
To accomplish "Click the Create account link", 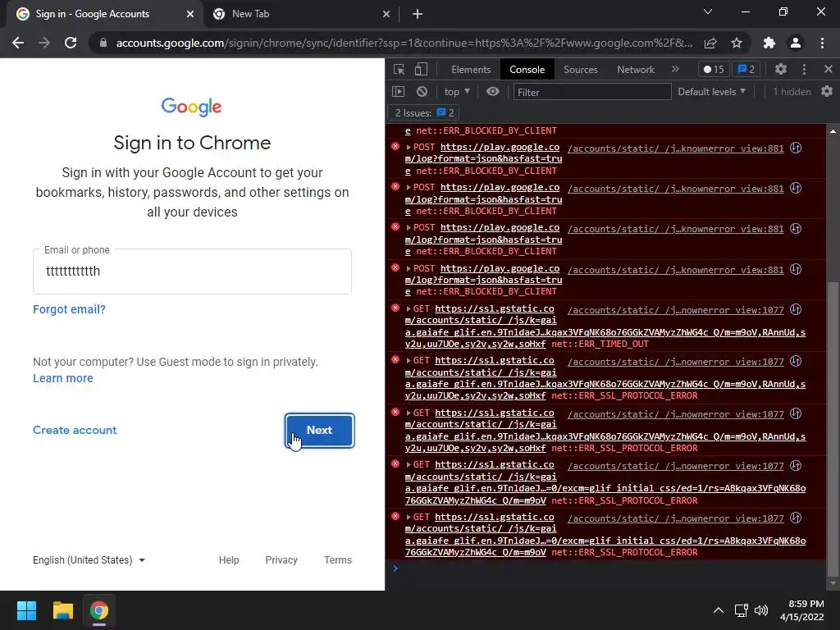I will (75, 430).
